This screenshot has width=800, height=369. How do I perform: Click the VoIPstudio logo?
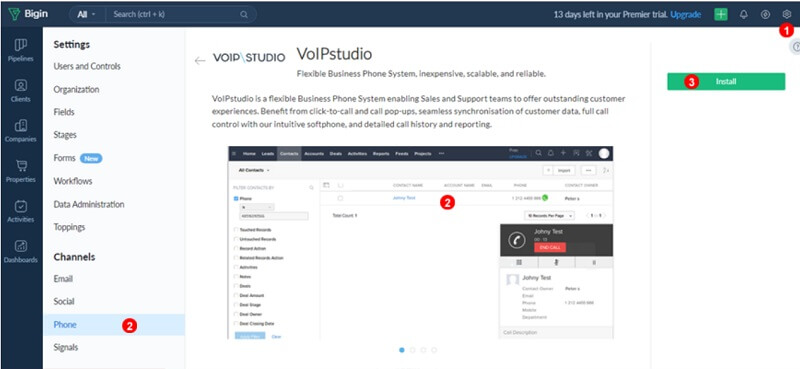(x=248, y=57)
